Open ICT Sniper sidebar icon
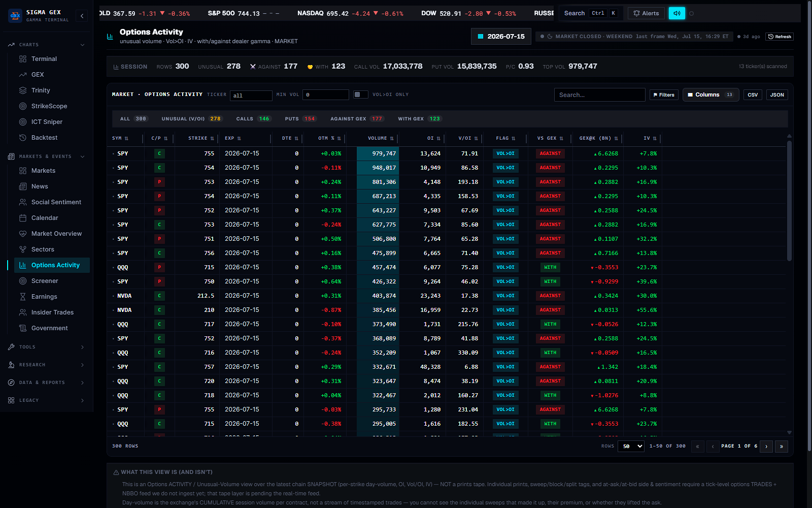 [x=23, y=122]
